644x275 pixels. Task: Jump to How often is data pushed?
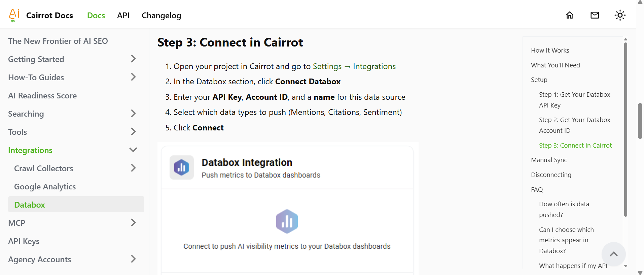564,210
